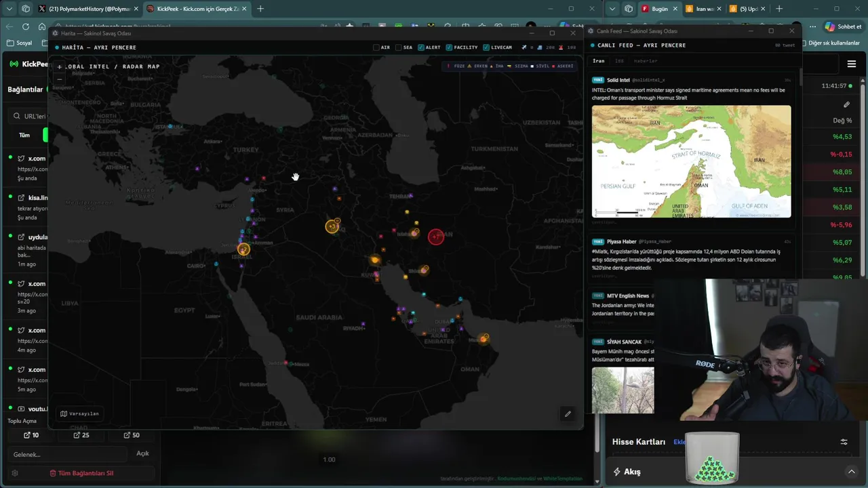Click the Açık button

click(x=142, y=453)
